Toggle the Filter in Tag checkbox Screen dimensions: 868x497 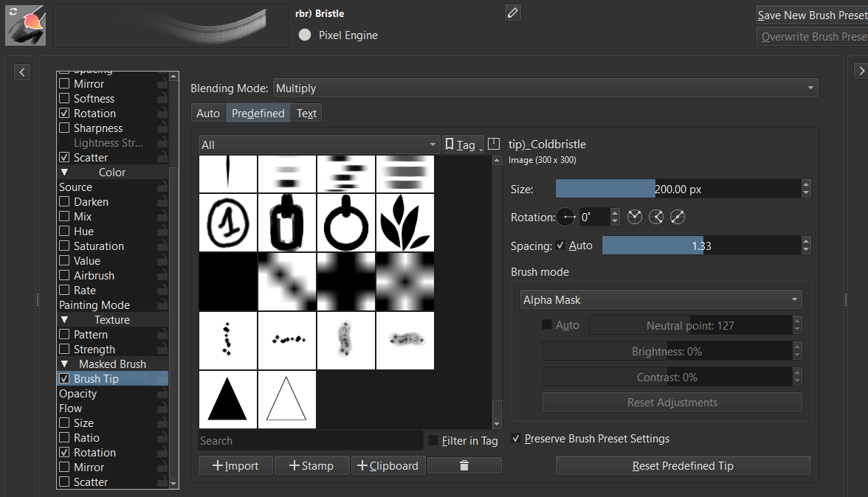(433, 441)
